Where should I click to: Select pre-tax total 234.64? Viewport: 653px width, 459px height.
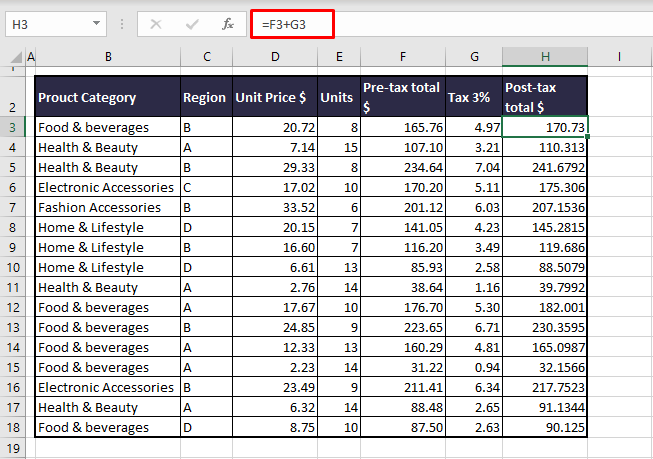point(403,167)
